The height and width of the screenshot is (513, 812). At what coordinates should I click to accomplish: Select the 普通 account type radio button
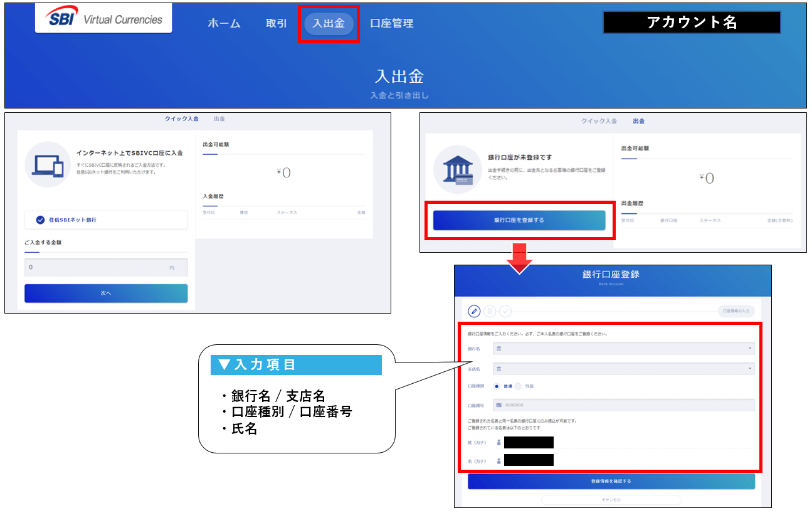coord(497,386)
